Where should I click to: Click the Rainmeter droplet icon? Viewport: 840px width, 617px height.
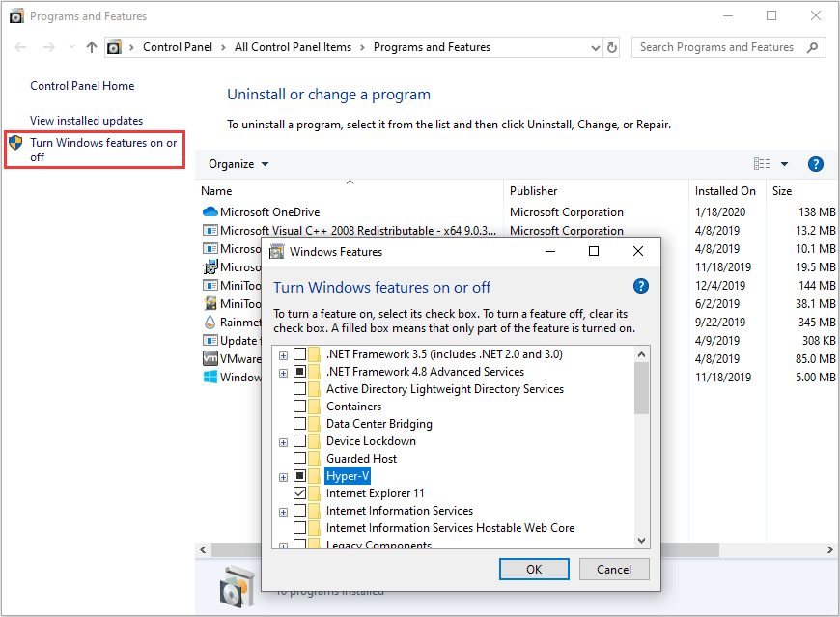pos(210,322)
